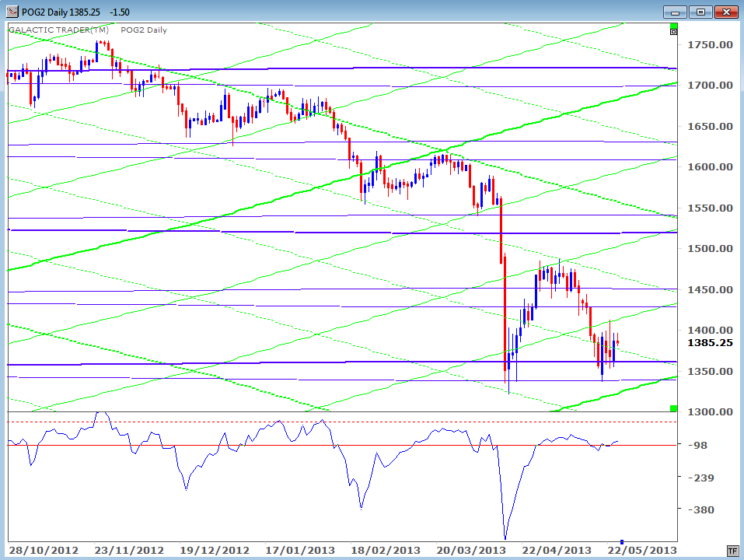Click the 1300.00 price level label
Viewport: 744px width, 560px height.
coord(710,411)
